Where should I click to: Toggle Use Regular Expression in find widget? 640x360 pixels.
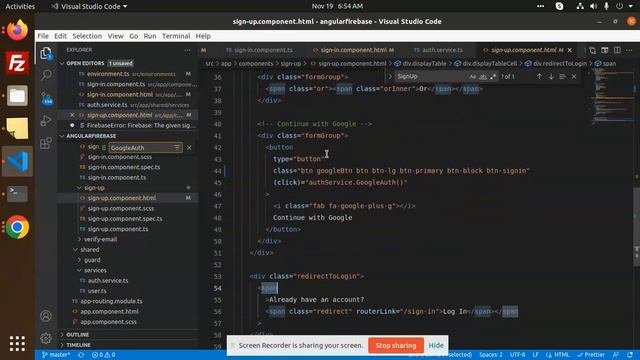(x=493, y=77)
